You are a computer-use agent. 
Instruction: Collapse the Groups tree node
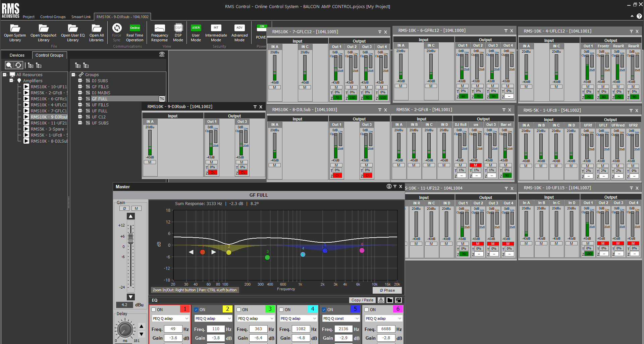[x=74, y=75]
